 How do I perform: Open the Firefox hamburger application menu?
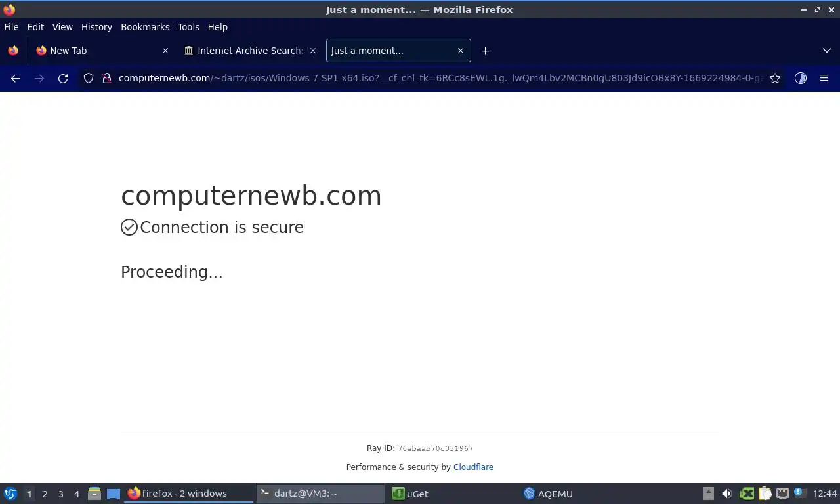(x=824, y=78)
